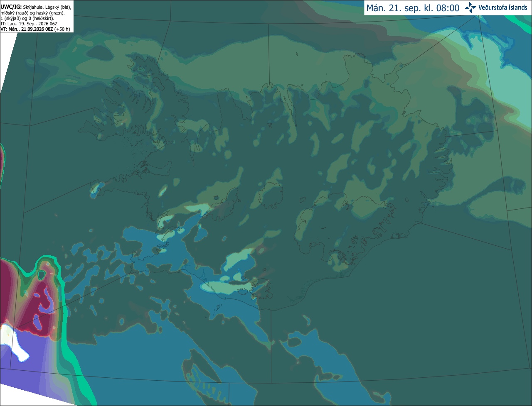
Task: Select the Mán. 21. sep. kl. 08:00 timestamp
Action: [x=413, y=8]
